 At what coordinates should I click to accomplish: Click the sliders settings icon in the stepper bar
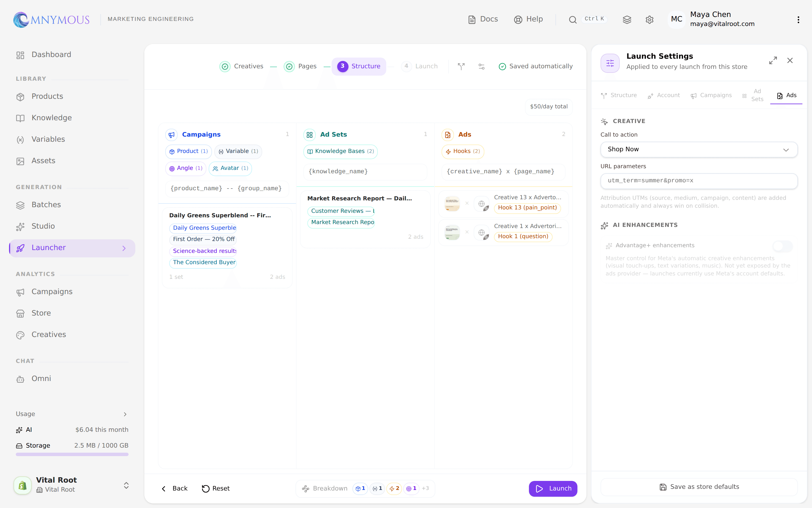click(482, 67)
